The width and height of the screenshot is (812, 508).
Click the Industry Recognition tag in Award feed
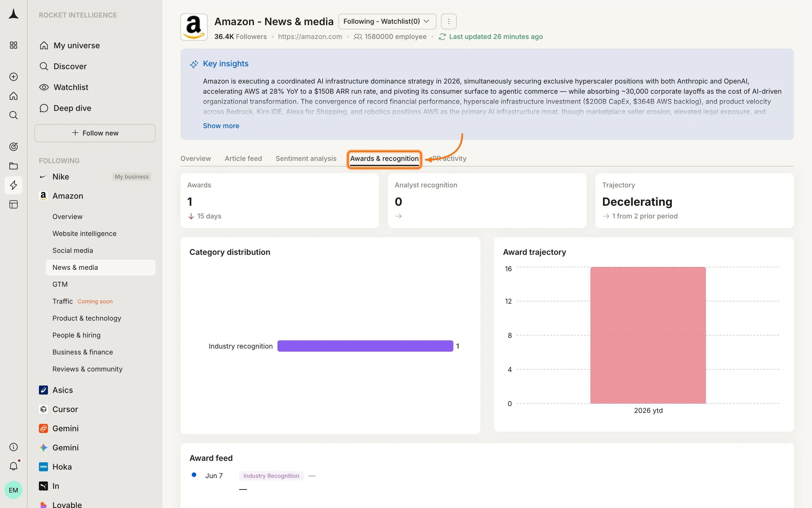click(x=271, y=476)
